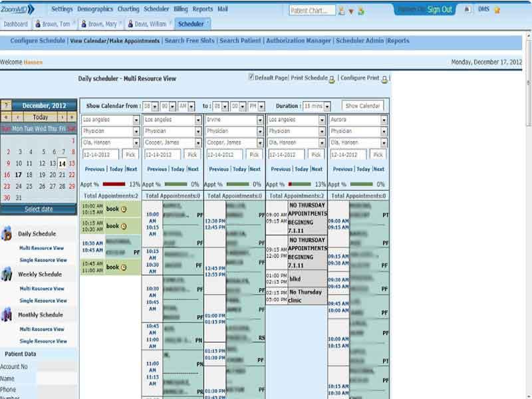Open the Billing menu
532x399 pixels.
click(180, 9)
